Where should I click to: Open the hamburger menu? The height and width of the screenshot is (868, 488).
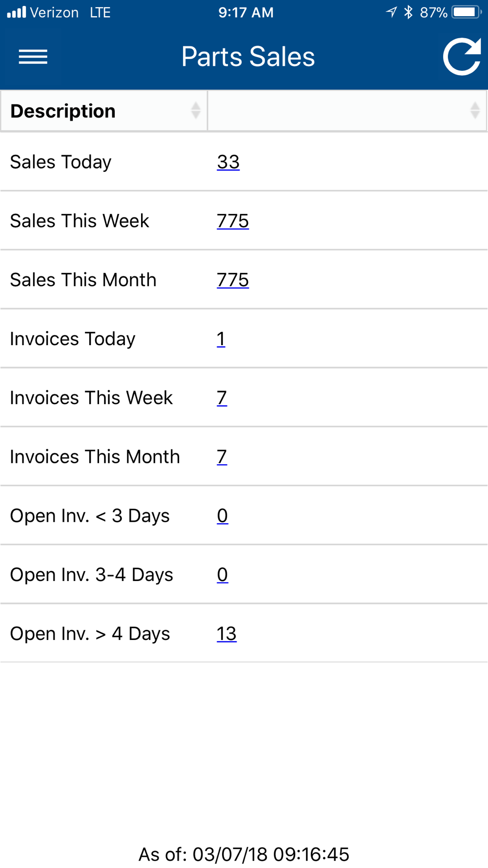pos(33,57)
